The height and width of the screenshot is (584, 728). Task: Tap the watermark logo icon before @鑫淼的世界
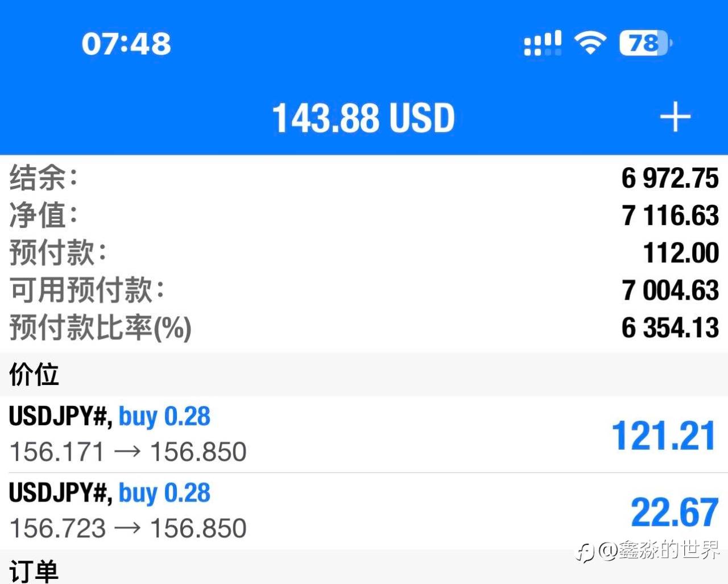(x=585, y=552)
